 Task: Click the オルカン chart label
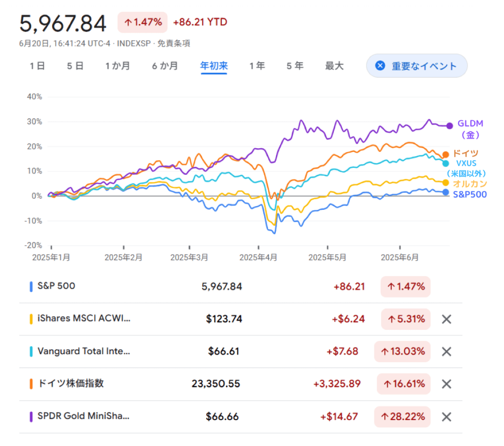pos(470,184)
